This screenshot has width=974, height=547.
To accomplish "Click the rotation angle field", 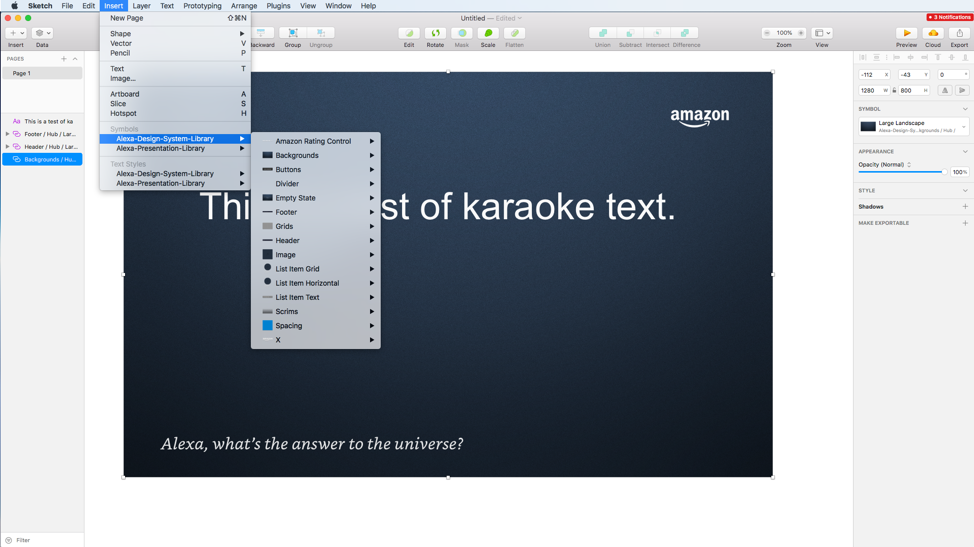I will (954, 75).
